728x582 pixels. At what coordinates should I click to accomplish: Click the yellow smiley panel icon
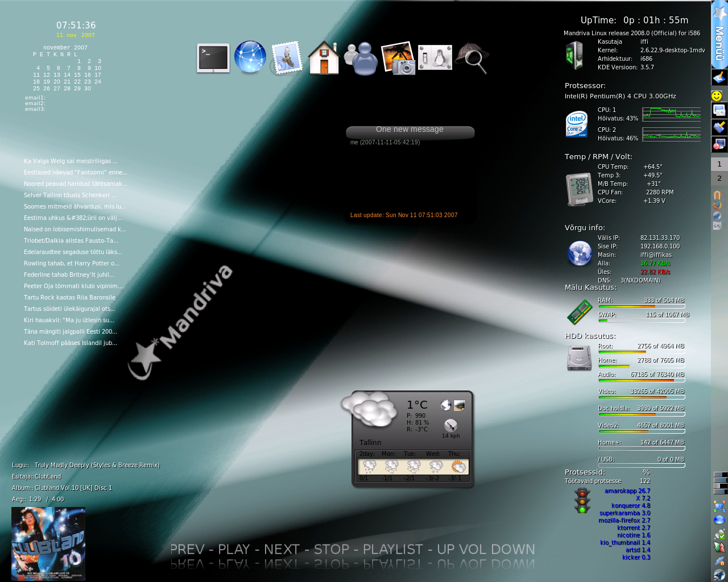[x=717, y=95]
